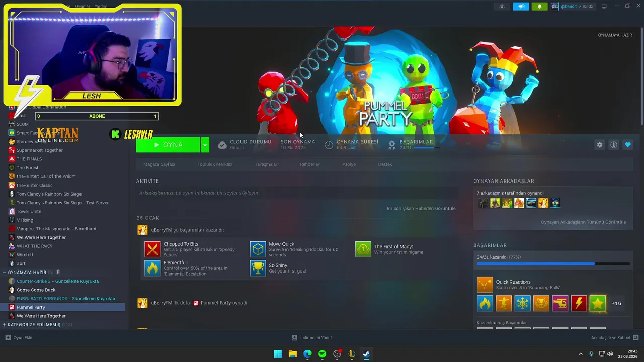Screen dimensions: 644x362
Task: Collapse the OYNAMAYA HAZIR category
Action: 5,273
